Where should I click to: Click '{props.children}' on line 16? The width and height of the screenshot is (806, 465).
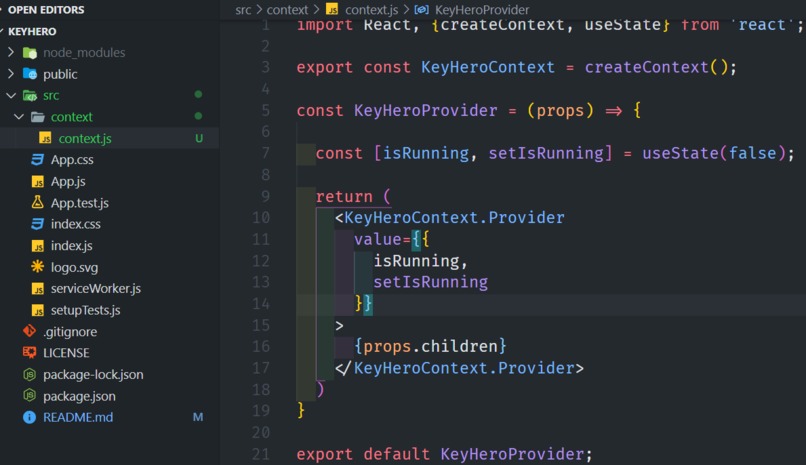(x=430, y=346)
